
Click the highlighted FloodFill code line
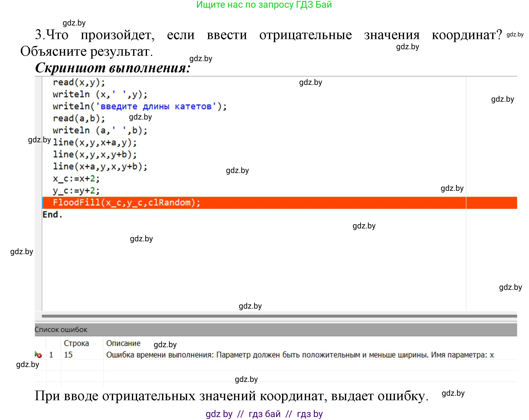pyautogui.click(x=126, y=202)
